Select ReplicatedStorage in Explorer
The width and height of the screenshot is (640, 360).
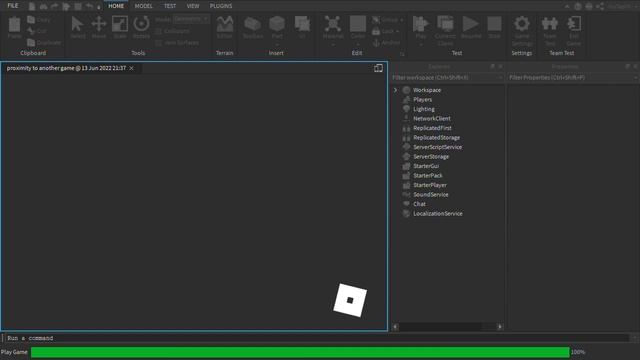[436, 138]
